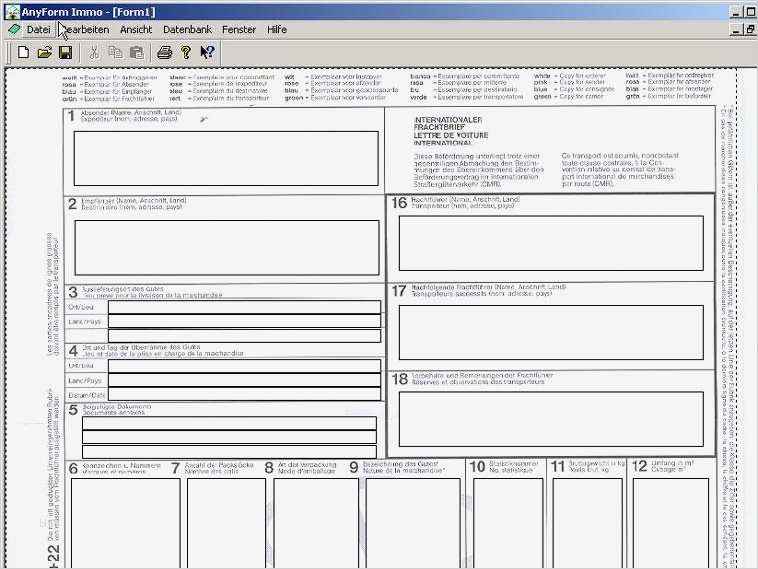Click third blank line in section 3
758x569 pixels.
click(x=244, y=336)
